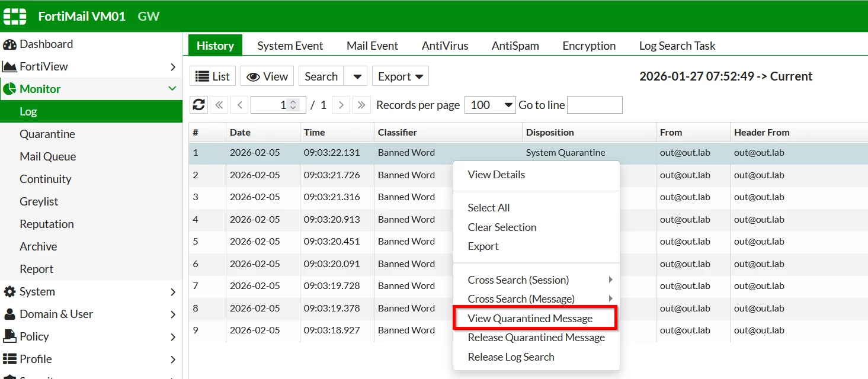Click the Profile list icon
Screen dimensions: 868x379
[x=9, y=359]
